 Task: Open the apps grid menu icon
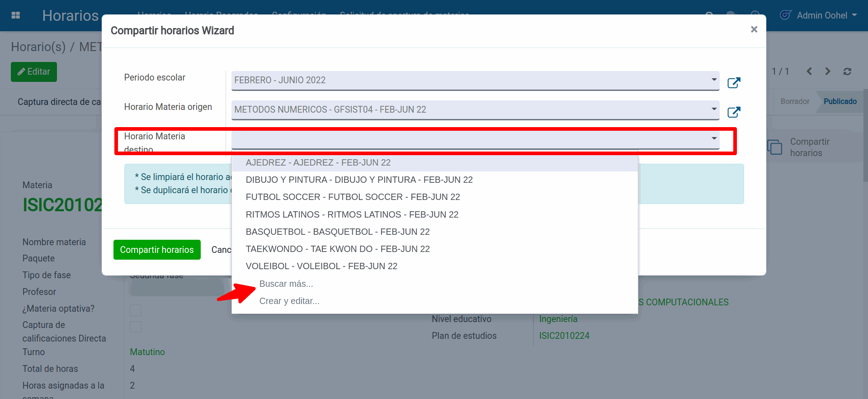tap(16, 15)
